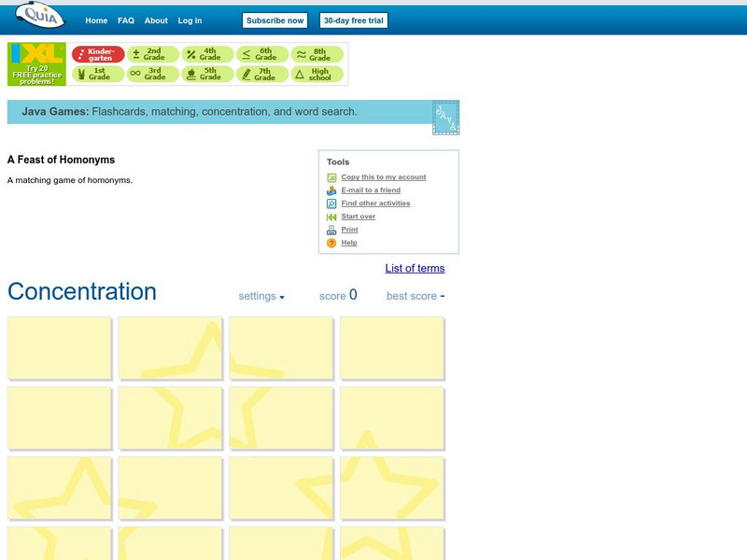Flip the first card in the second row
The image size is (747, 560).
tap(60, 418)
